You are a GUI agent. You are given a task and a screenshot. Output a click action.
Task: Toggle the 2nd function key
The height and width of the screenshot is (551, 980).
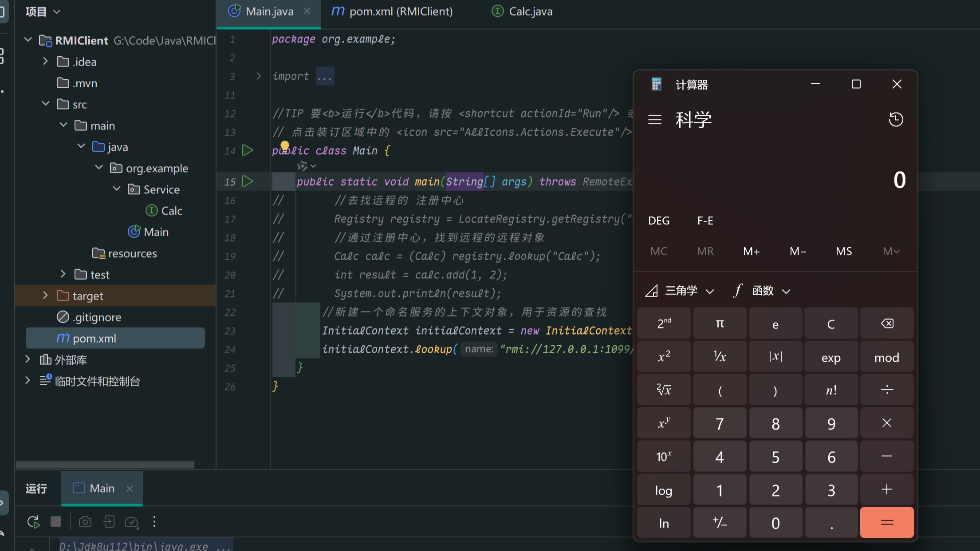[664, 324]
